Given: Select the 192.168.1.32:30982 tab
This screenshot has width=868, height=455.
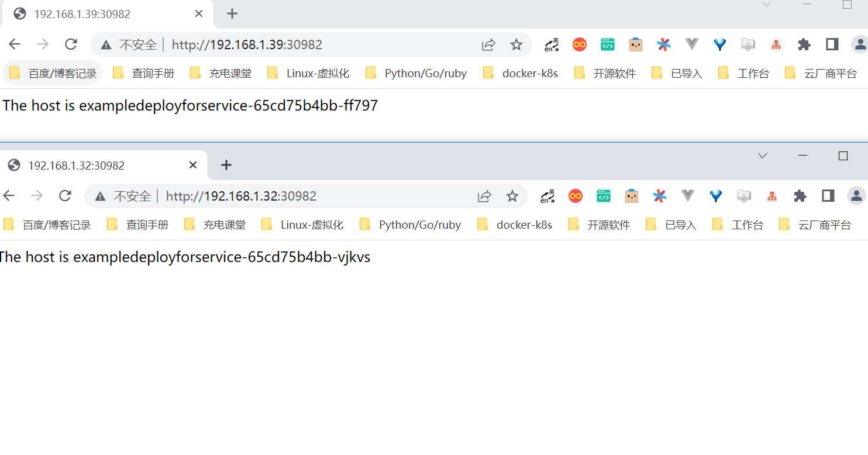Looking at the screenshot, I should click(x=102, y=166).
